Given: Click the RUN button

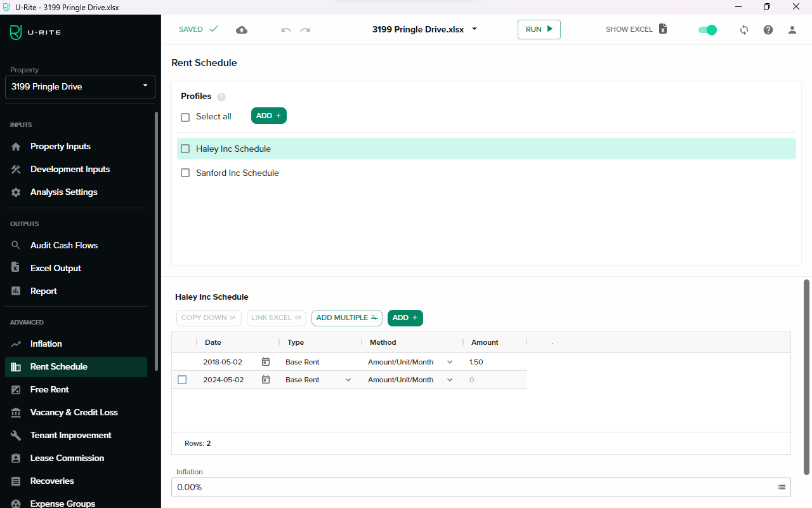Looking at the screenshot, I should 539,29.
